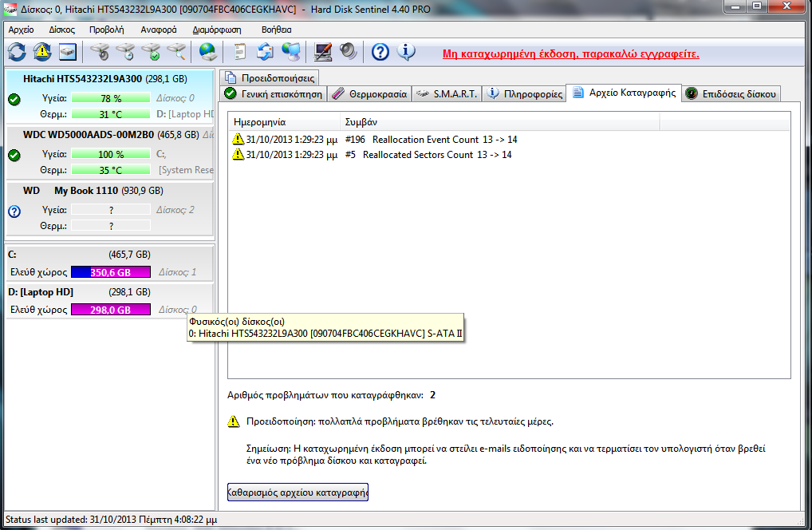Screen dimensions: 812x530
Task: Click the globe with disk toolbar icon
Action: 207,51
